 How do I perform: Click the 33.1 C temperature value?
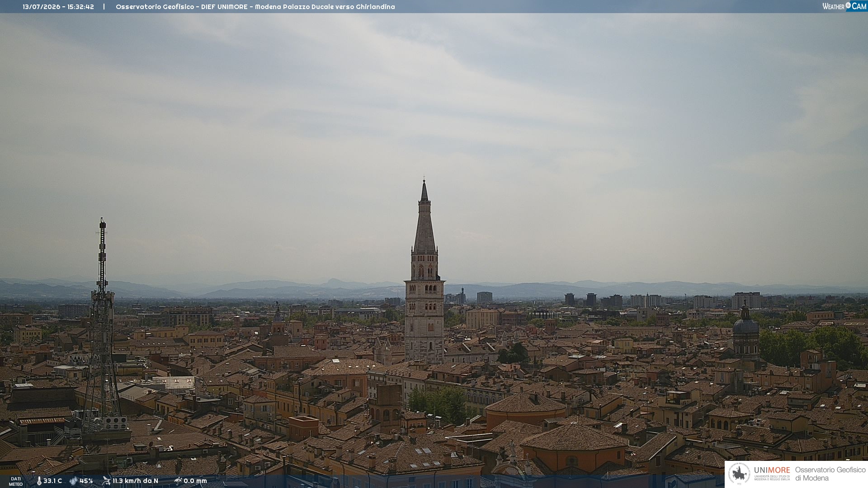tap(52, 481)
